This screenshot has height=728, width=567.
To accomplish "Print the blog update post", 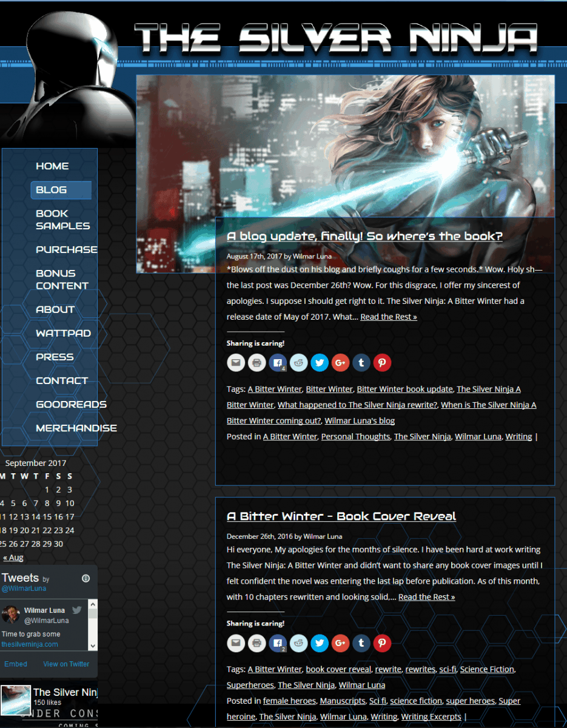I will click(x=257, y=363).
